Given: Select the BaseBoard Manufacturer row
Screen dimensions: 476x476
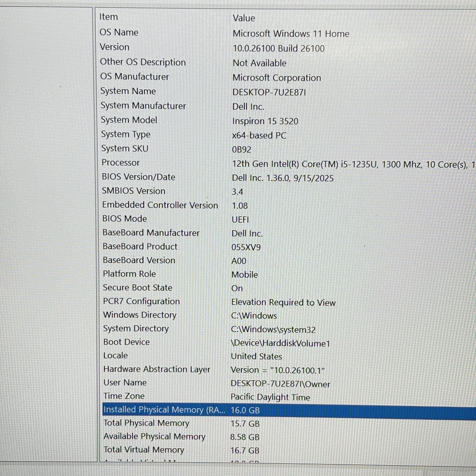Looking at the screenshot, I should coord(151,233).
